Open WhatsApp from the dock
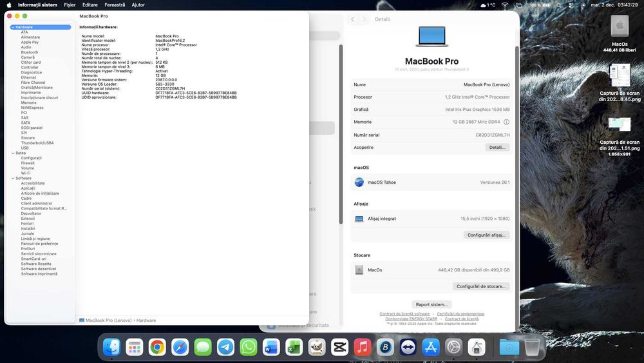The height and width of the screenshot is (363, 644). coord(249,348)
